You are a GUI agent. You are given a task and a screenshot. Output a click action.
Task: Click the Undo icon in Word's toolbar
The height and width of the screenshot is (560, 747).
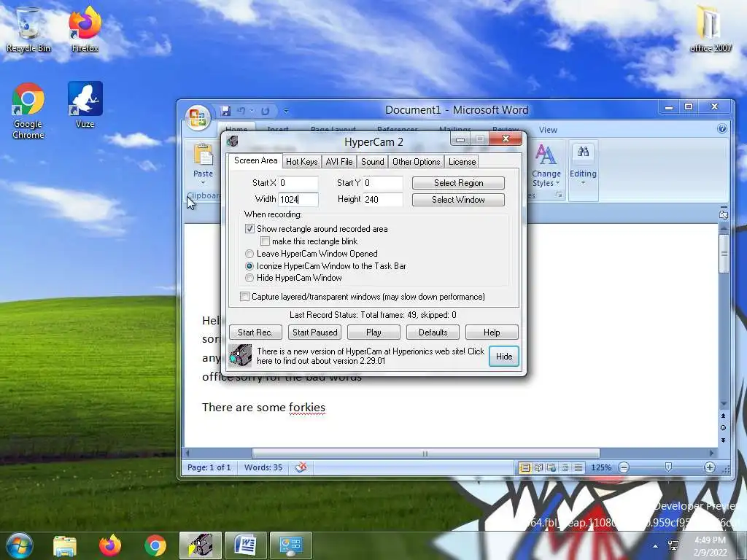[x=241, y=111]
